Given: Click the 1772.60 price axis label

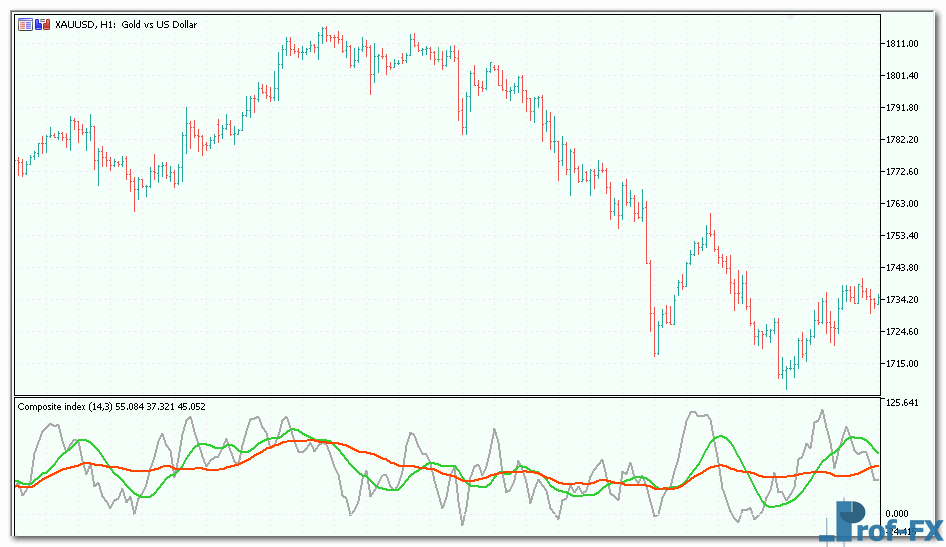Looking at the screenshot, I should tap(901, 172).
